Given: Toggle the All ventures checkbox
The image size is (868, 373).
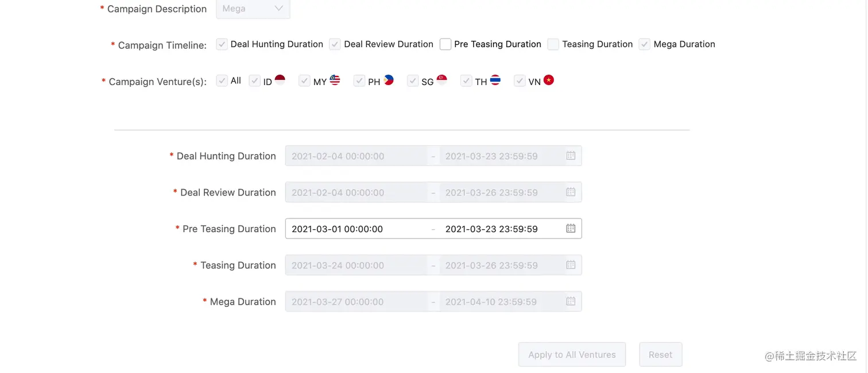Looking at the screenshot, I should (x=222, y=81).
